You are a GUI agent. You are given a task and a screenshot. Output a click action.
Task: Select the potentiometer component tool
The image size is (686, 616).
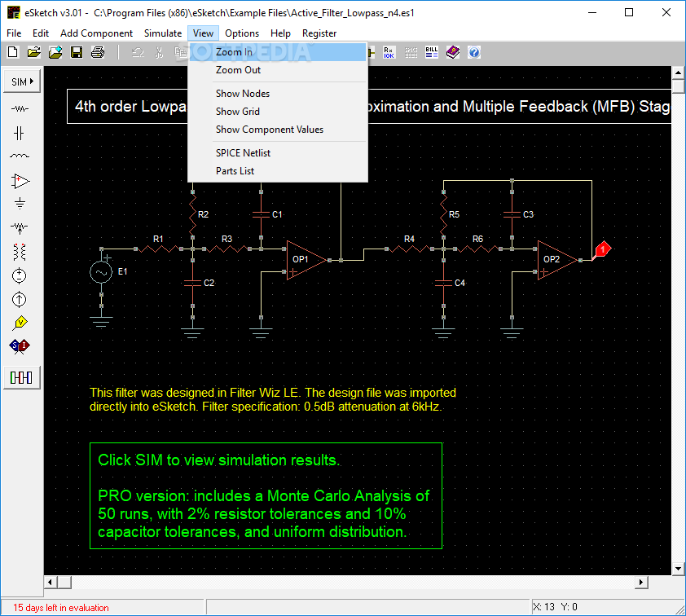(x=20, y=227)
